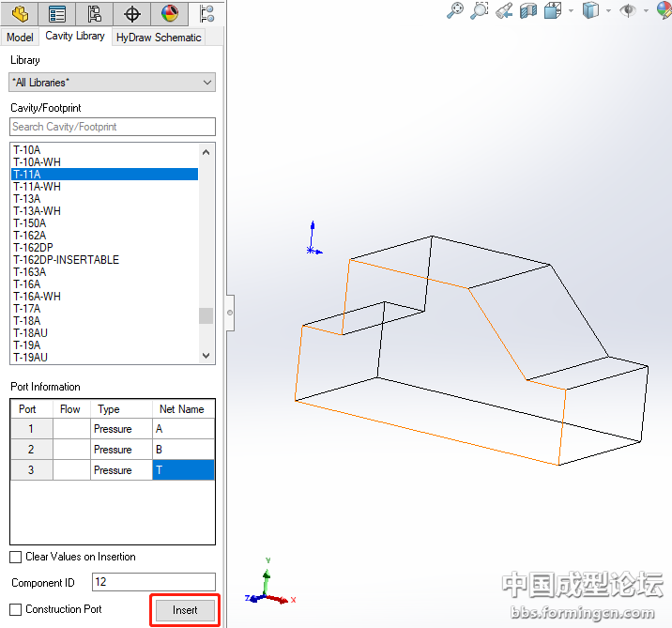This screenshot has height=628, width=672.
Task: Toggle the Section View icon
Action: click(x=528, y=10)
